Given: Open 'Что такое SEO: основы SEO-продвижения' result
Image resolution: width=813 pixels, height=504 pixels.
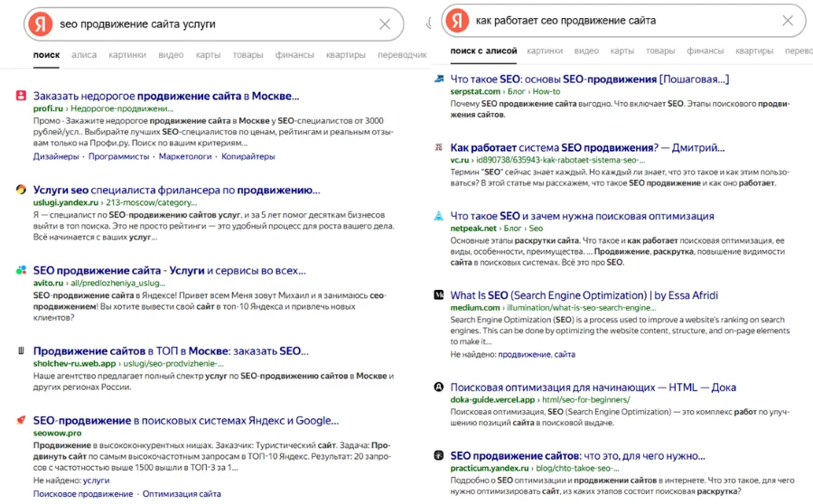Looking at the screenshot, I should [590, 79].
